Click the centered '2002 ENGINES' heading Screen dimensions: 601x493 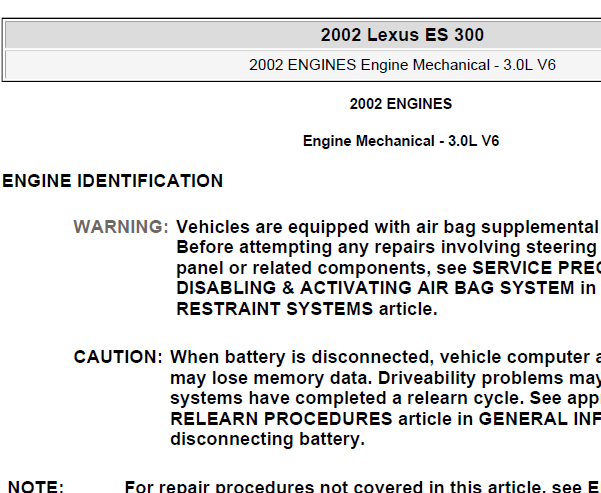pos(401,104)
